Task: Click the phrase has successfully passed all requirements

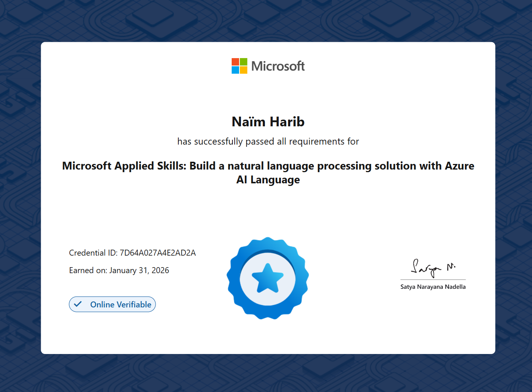Action: point(268,141)
